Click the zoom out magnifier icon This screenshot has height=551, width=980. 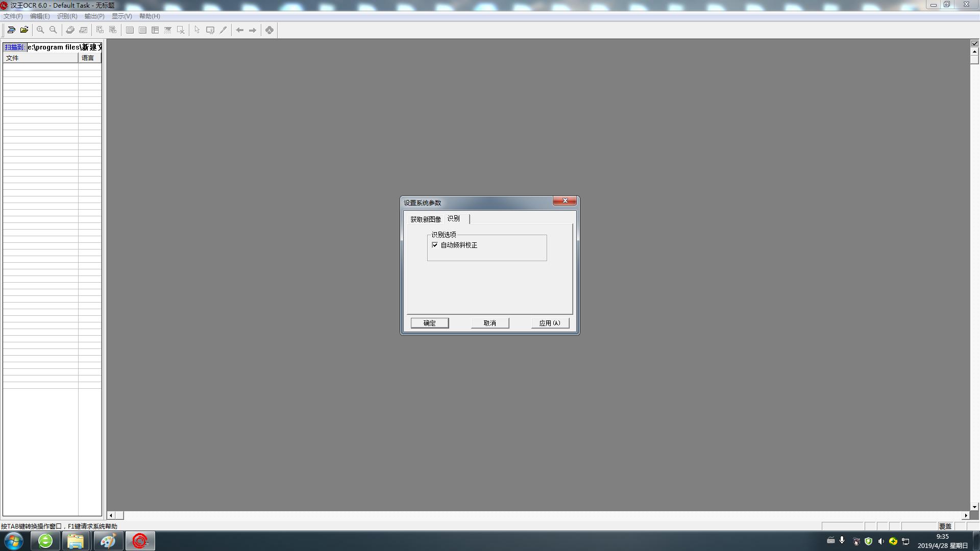click(53, 30)
